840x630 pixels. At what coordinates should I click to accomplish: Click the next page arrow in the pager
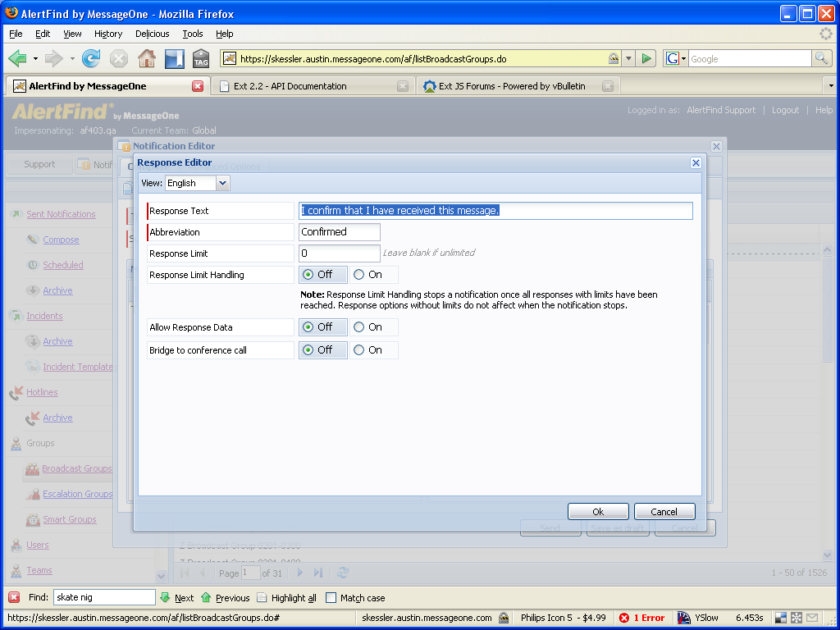[x=300, y=573]
